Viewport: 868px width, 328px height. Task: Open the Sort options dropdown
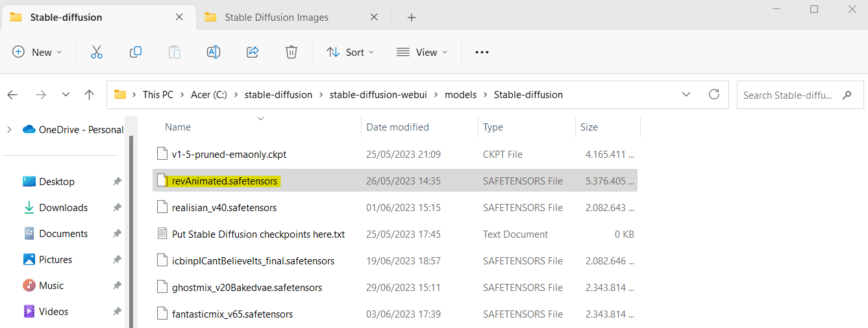pyautogui.click(x=351, y=52)
